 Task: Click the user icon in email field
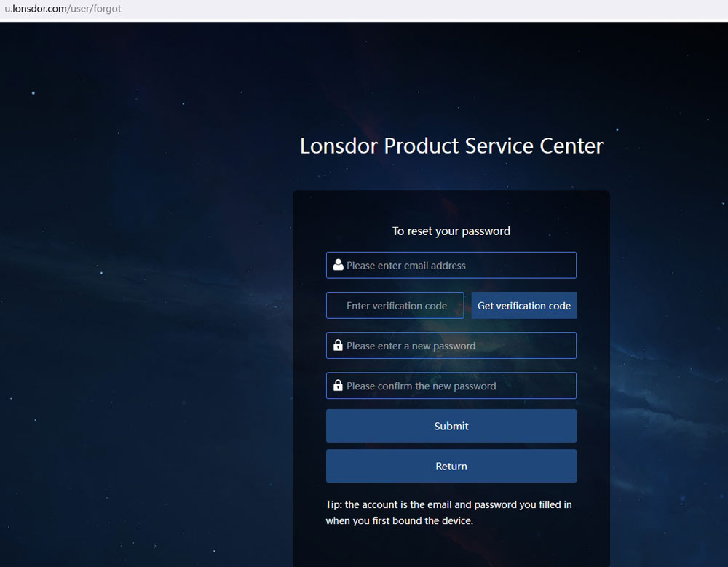pos(338,265)
